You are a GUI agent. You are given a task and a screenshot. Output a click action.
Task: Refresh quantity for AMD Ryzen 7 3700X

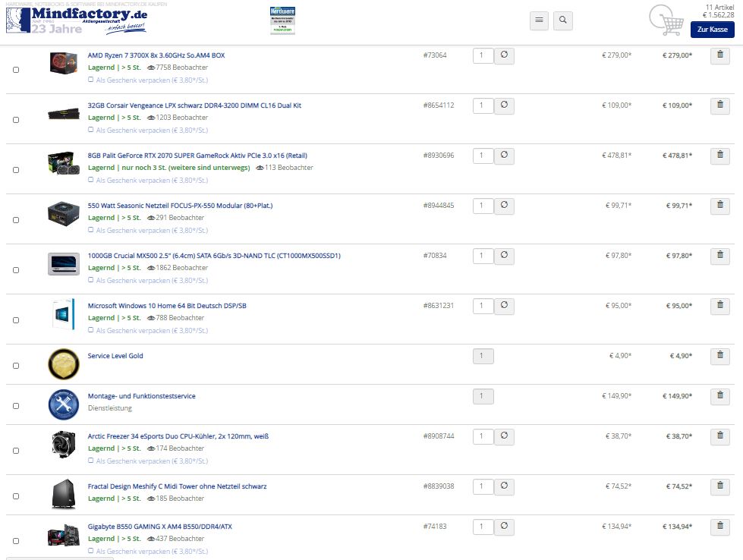504,55
